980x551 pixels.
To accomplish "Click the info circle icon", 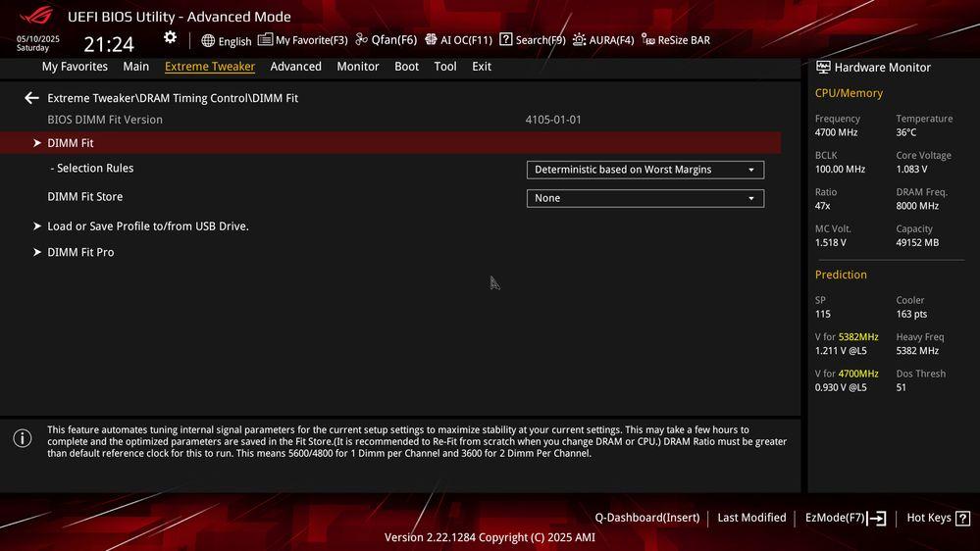I will click(x=23, y=438).
